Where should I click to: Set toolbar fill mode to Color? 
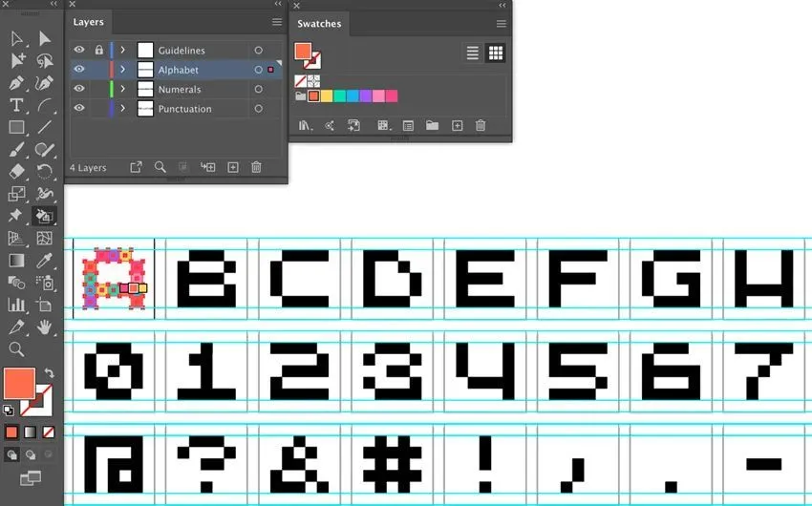11,432
